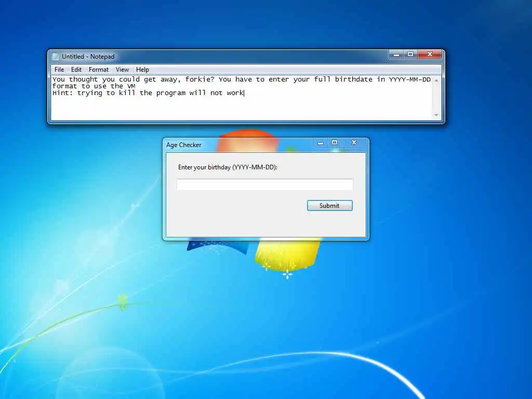This screenshot has height=399, width=532.
Task: Click Notepad scrollbar up arrow
Action: click(x=436, y=81)
